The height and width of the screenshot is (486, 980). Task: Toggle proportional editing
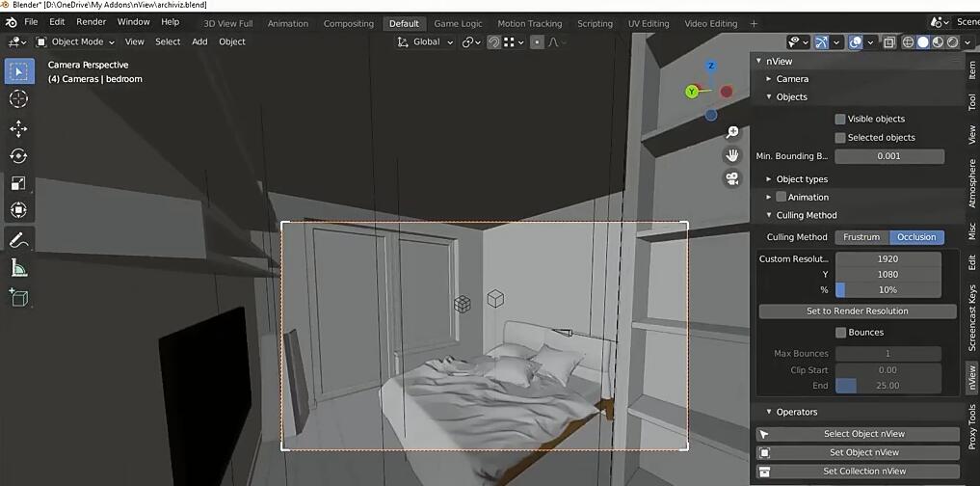pyautogui.click(x=536, y=41)
